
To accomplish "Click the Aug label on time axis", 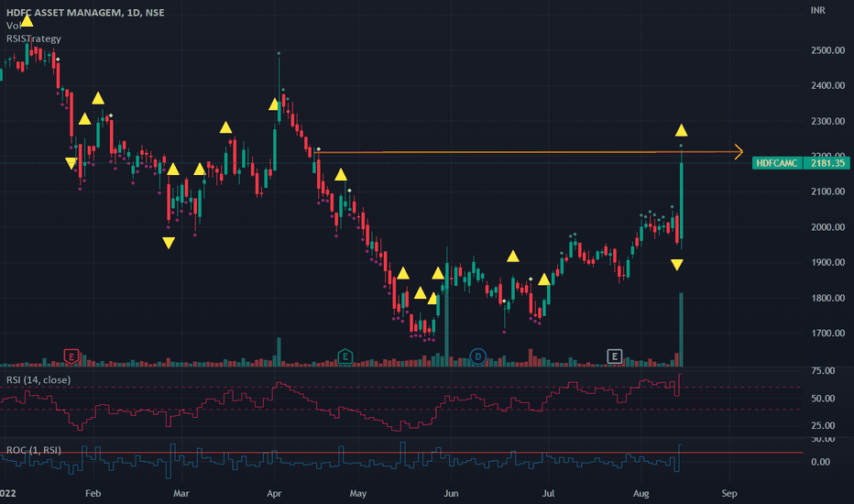I will point(641,493).
